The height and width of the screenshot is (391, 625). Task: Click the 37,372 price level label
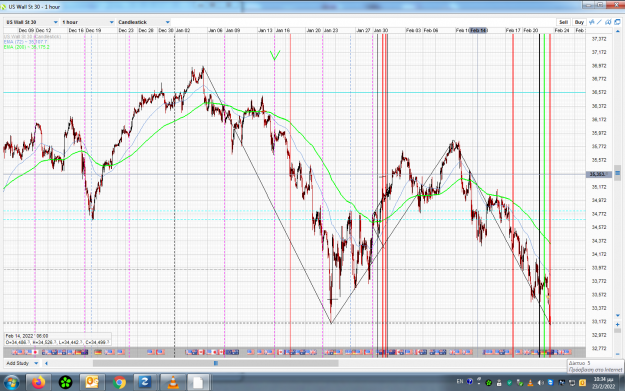(x=599, y=39)
